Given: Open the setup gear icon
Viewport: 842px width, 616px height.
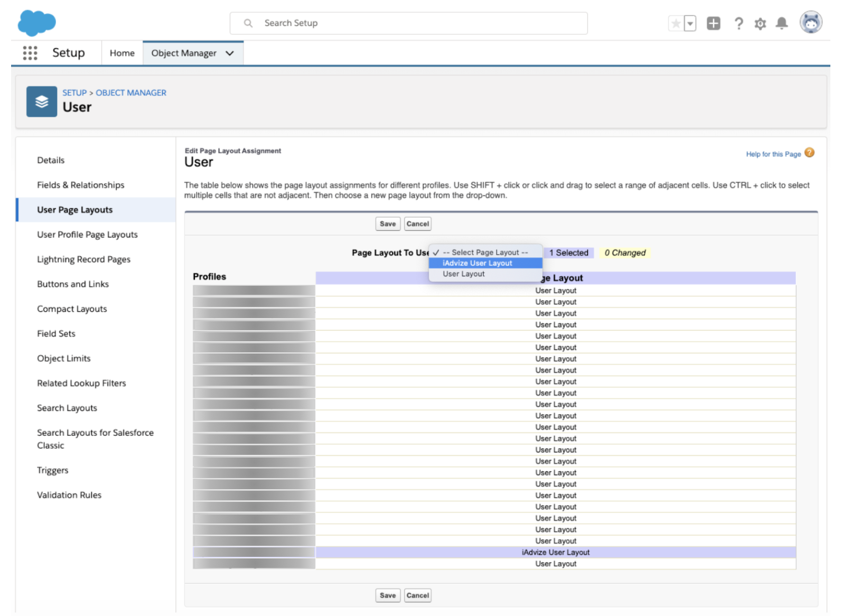Looking at the screenshot, I should pyautogui.click(x=760, y=24).
